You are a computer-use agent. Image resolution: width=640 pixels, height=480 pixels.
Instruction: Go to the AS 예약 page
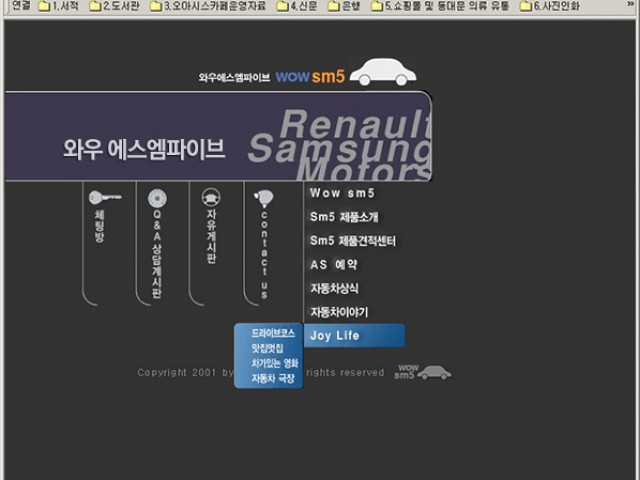click(334, 265)
